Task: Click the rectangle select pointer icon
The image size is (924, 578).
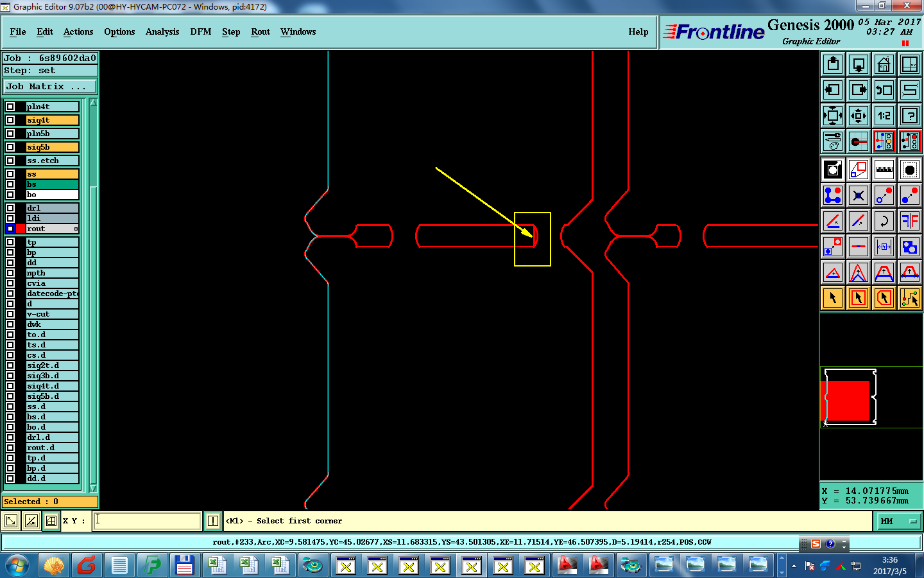Action: point(859,298)
